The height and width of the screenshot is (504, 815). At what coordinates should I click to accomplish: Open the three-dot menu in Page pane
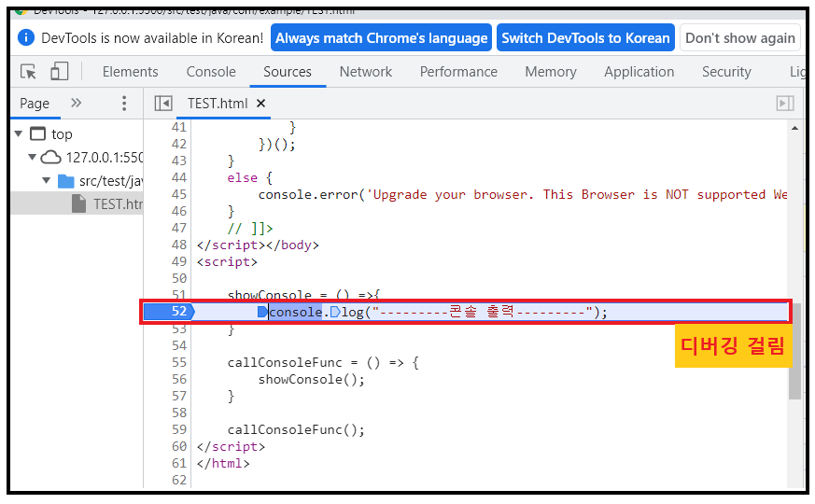(124, 104)
